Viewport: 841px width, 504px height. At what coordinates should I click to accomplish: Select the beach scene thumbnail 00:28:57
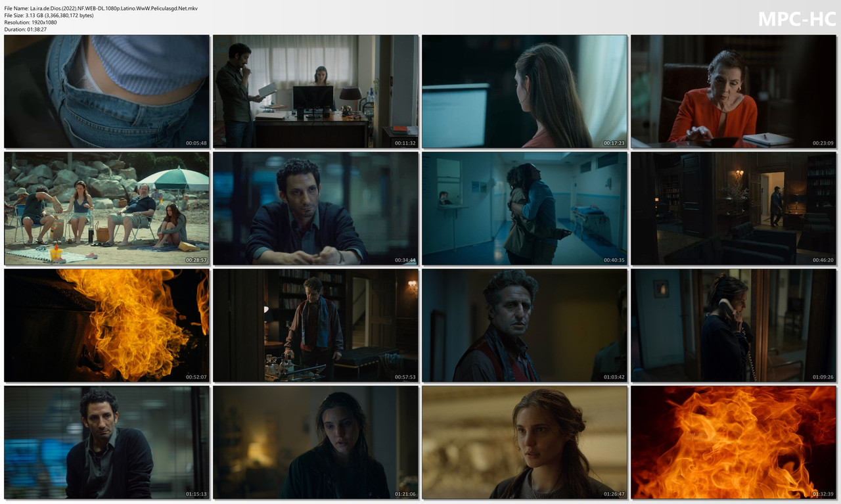click(x=106, y=208)
